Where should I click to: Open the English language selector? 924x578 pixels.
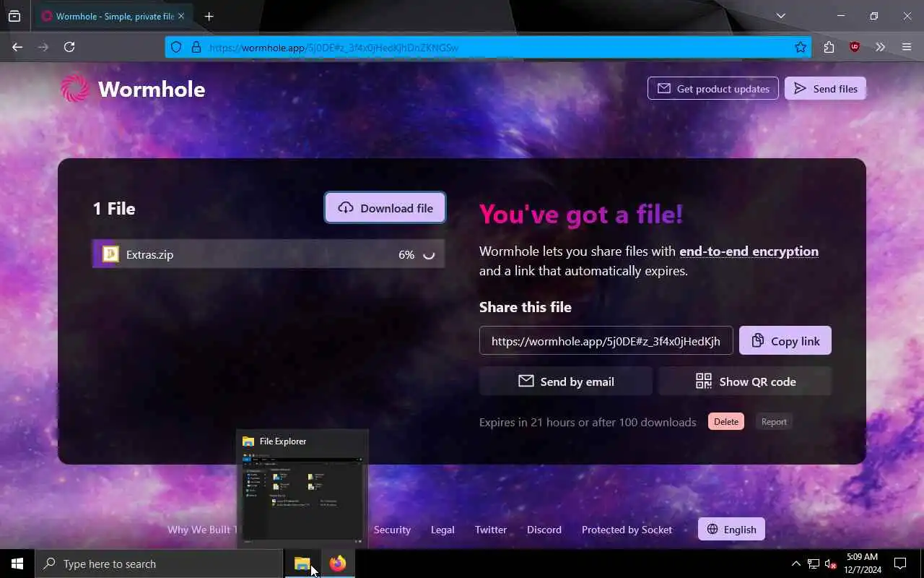click(x=731, y=530)
